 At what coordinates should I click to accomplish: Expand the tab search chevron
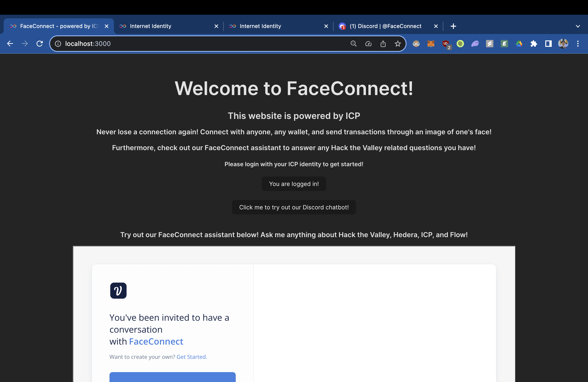click(578, 26)
